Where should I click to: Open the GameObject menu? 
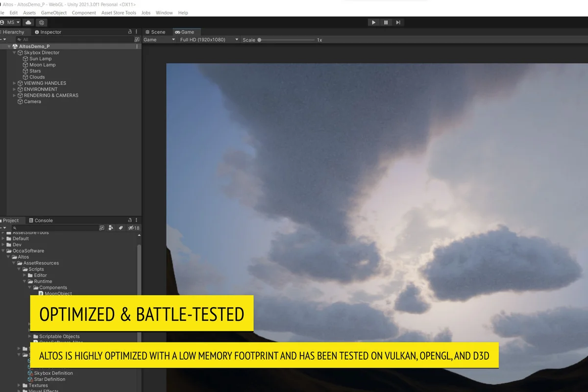click(x=53, y=13)
